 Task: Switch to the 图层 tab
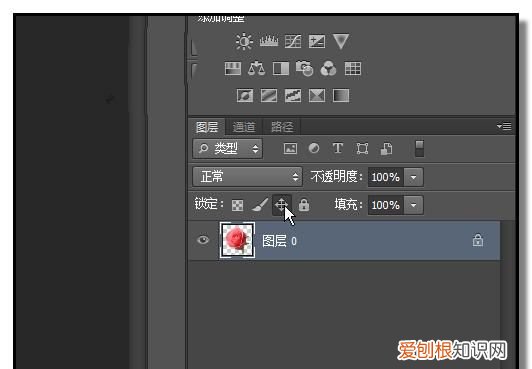(207, 127)
